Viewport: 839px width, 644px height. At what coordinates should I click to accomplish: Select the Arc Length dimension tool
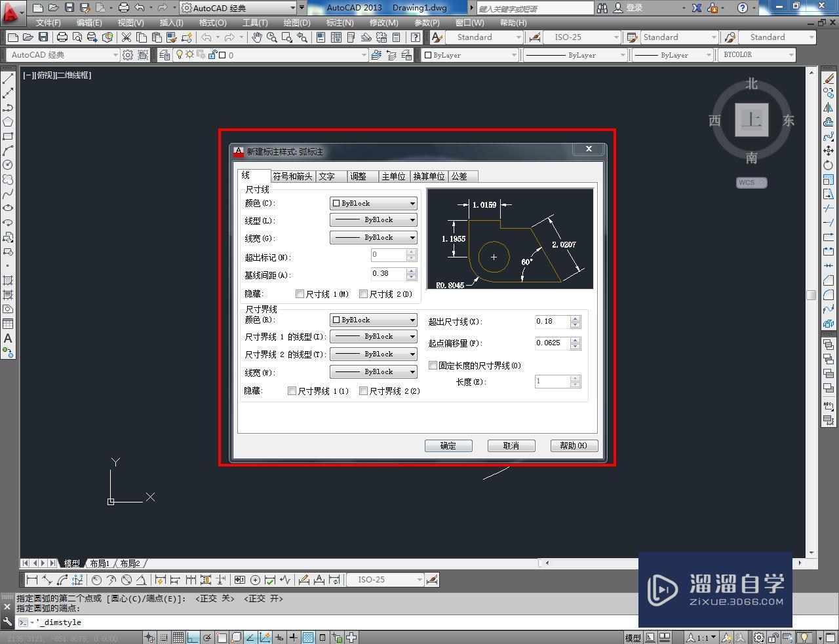(63, 580)
